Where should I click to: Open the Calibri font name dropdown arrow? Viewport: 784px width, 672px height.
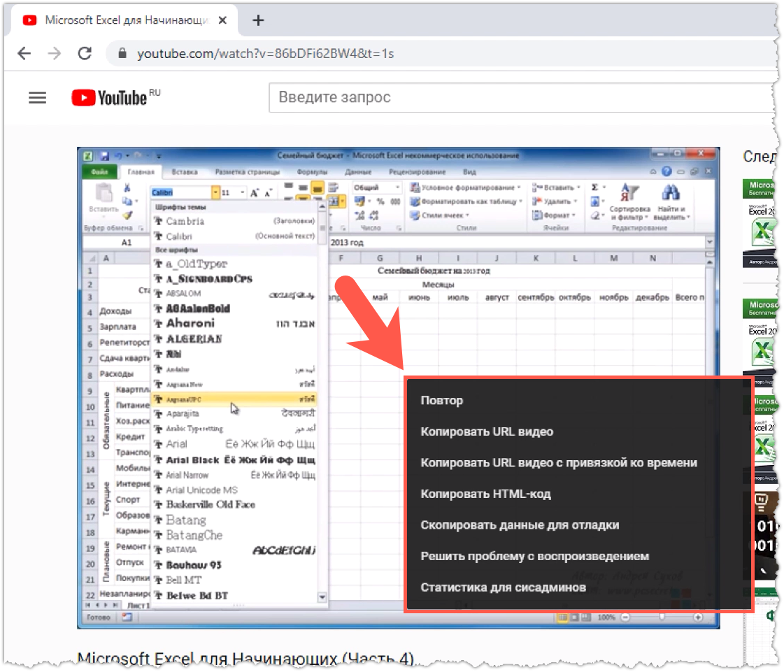(x=215, y=192)
